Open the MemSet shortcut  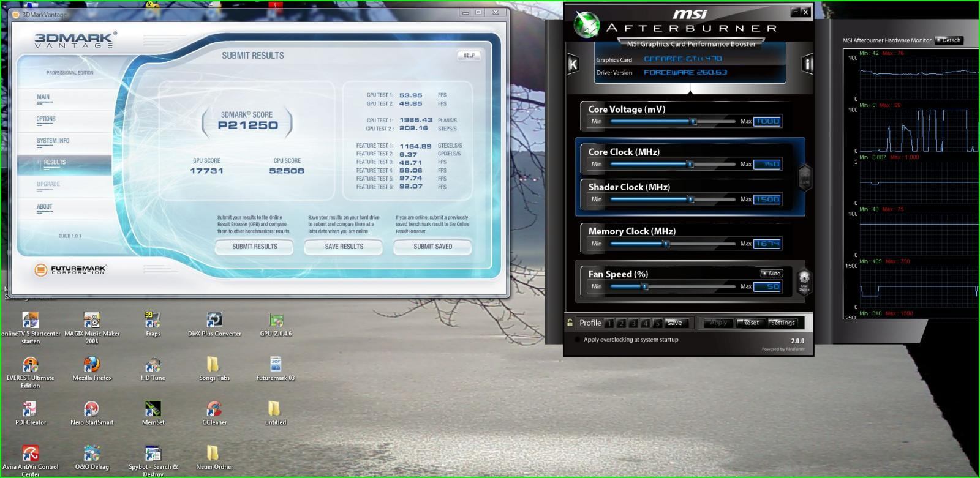(x=153, y=409)
